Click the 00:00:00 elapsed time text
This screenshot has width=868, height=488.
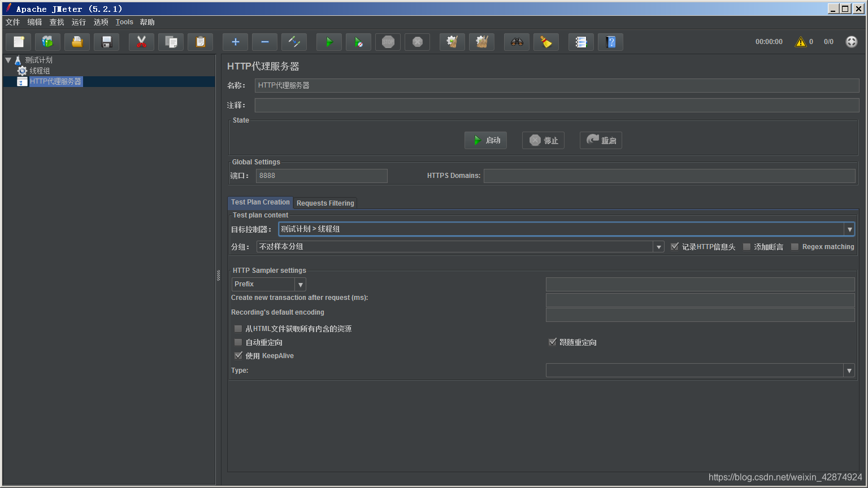coord(769,42)
